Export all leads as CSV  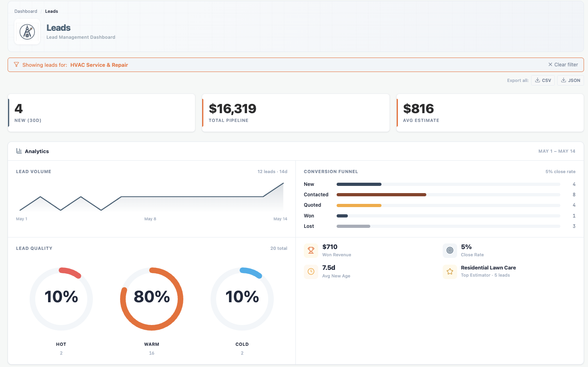click(x=543, y=80)
